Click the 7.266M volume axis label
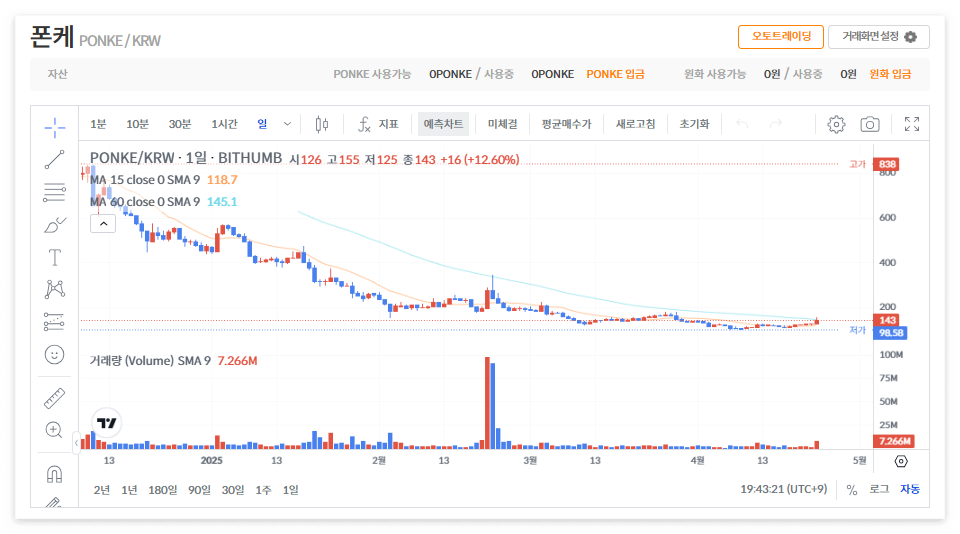This screenshot has height=534, width=960. pyautogui.click(x=894, y=441)
